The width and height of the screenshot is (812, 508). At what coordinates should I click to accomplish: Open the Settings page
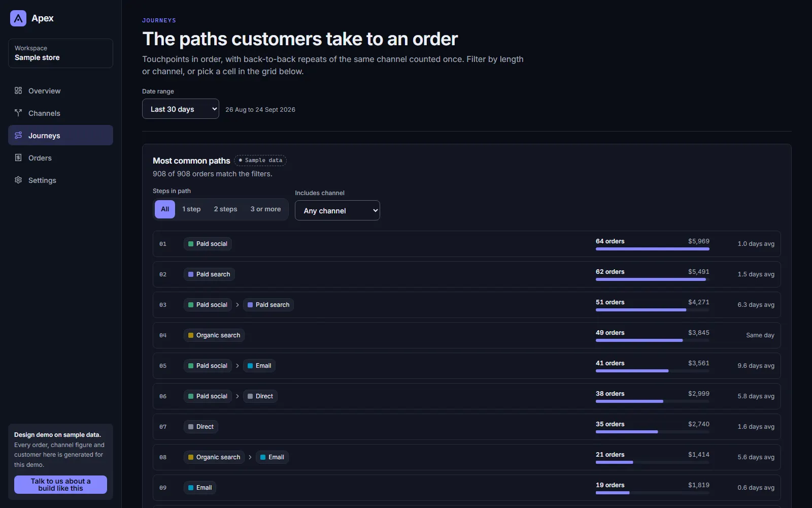(x=60, y=180)
